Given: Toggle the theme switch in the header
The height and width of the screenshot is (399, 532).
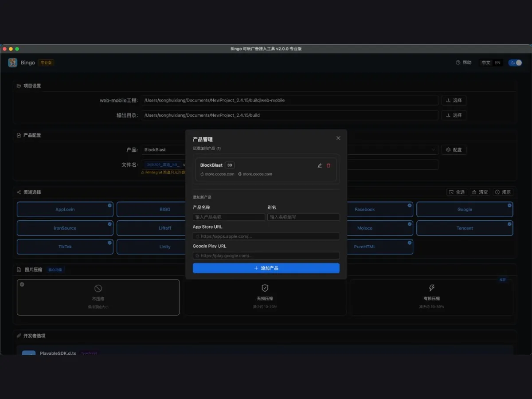Looking at the screenshot, I should 515,63.
